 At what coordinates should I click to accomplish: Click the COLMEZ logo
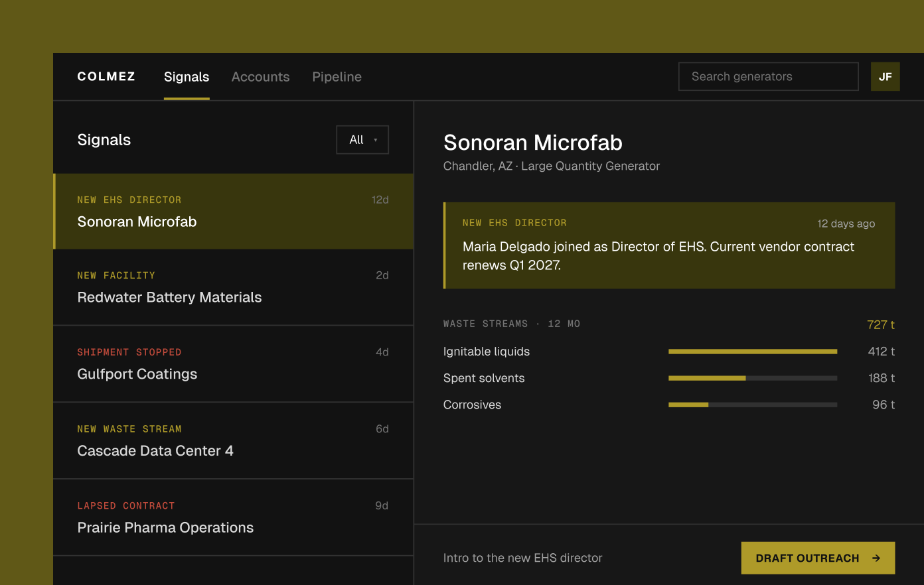(106, 76)
